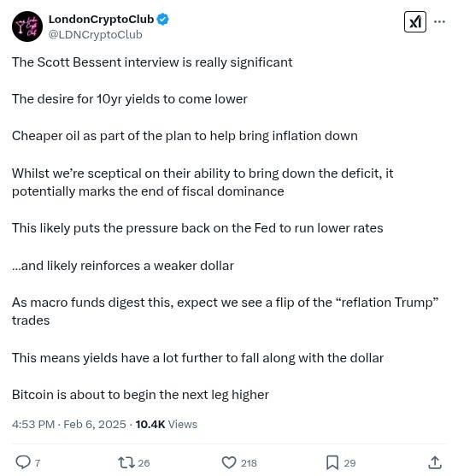View the 10.4K Views analytics
This screenshot has height=476, width=452.
[x=167, y=424]
